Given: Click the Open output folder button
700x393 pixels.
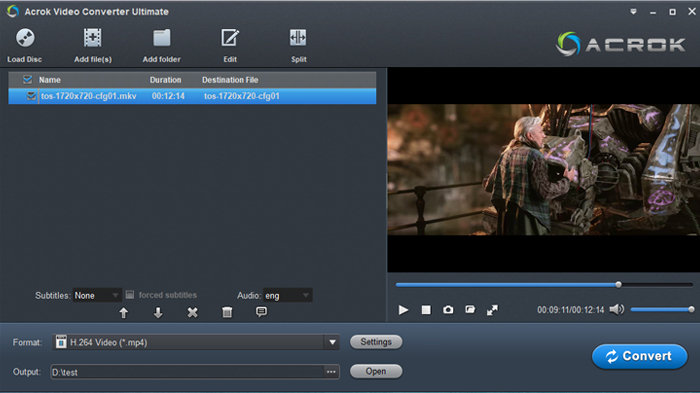Looking at the screenshot, I should click(376, 372).
